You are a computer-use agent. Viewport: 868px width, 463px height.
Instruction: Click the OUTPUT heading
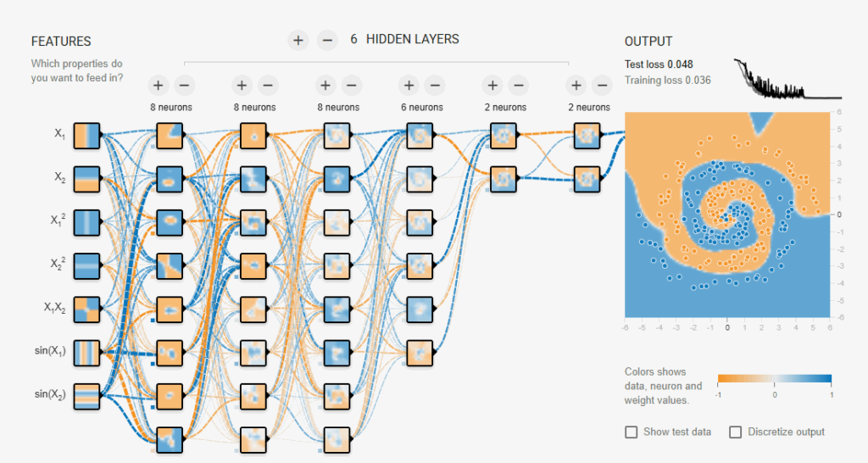648,42
